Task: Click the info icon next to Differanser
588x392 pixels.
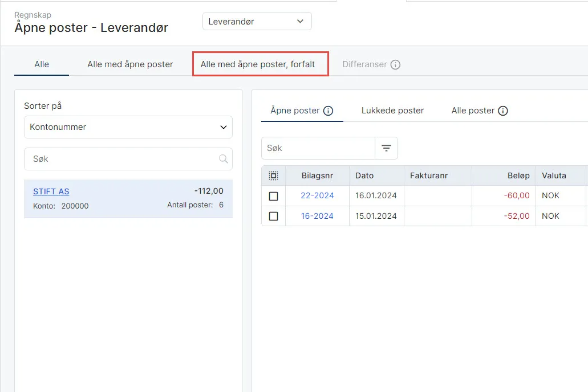Action: tap(395, 64)
